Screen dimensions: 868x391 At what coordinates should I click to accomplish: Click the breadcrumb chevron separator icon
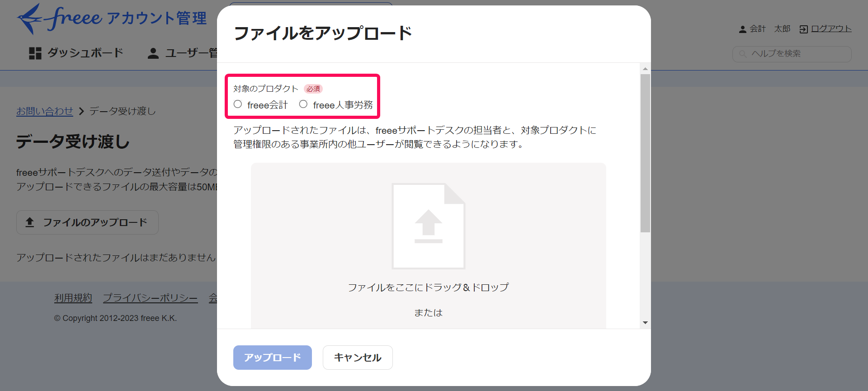81,111
